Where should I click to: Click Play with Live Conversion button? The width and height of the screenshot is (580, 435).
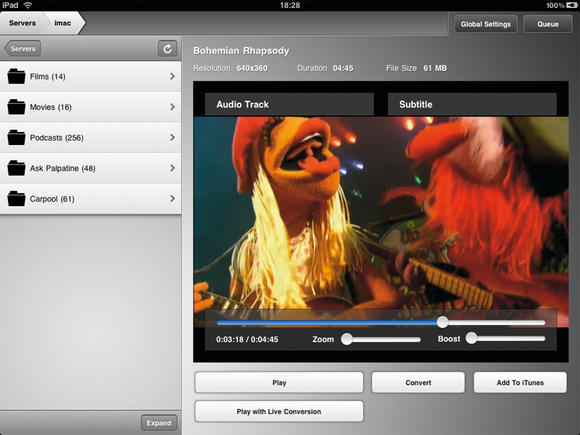pyautogui.click(x=279, y=411)
